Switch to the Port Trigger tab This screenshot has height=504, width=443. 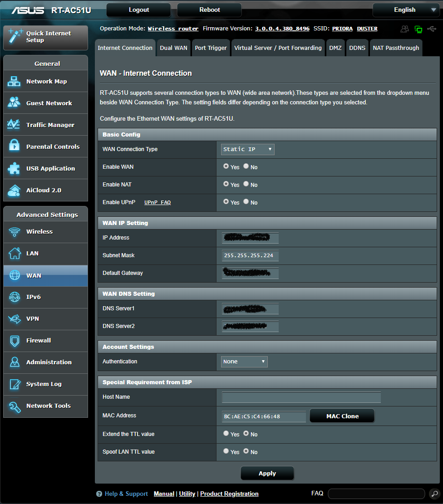(211, 48)
